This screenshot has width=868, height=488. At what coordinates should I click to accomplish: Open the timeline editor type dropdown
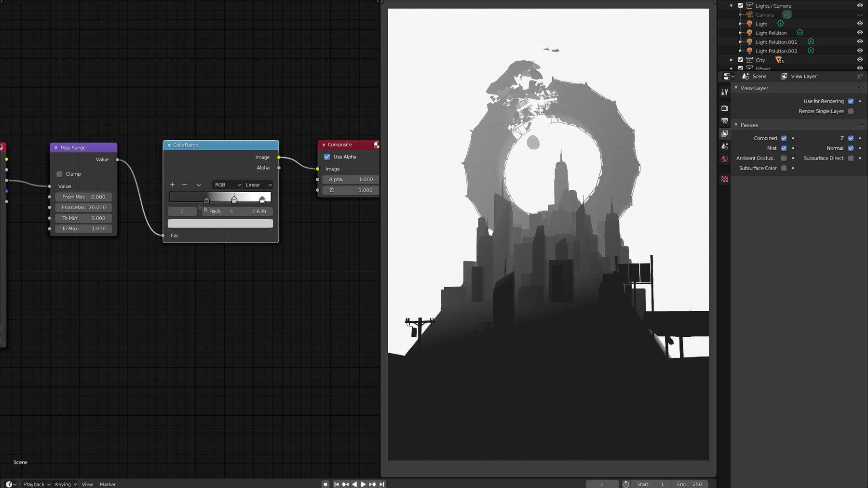pyautogui.click(x=11, y=484)
